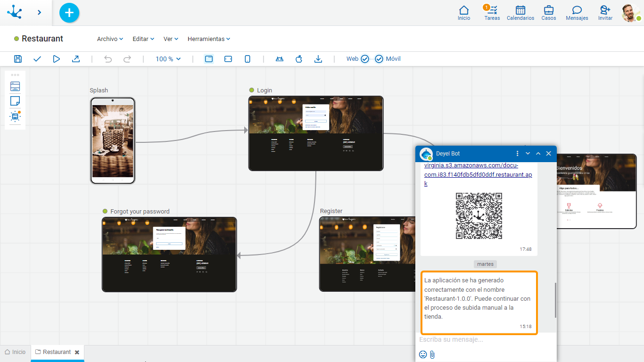
Task: Collapse Deyel Bot chat with down chevron
Action: click(528, 154)
